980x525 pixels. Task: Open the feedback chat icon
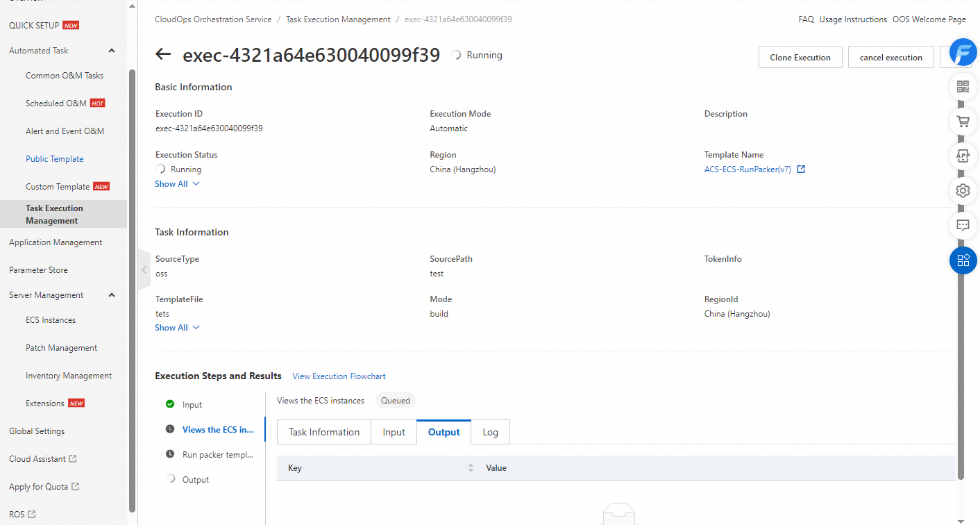[x=963, y=225]
